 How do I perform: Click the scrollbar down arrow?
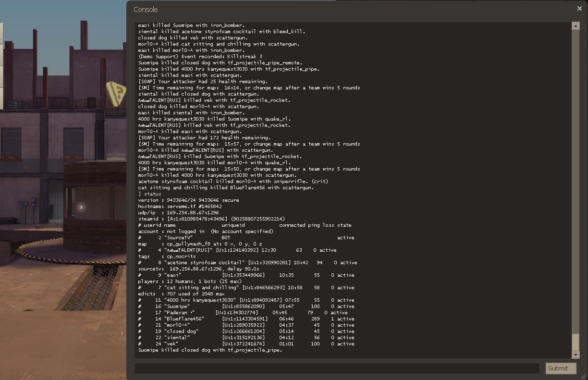click(576, 355)
